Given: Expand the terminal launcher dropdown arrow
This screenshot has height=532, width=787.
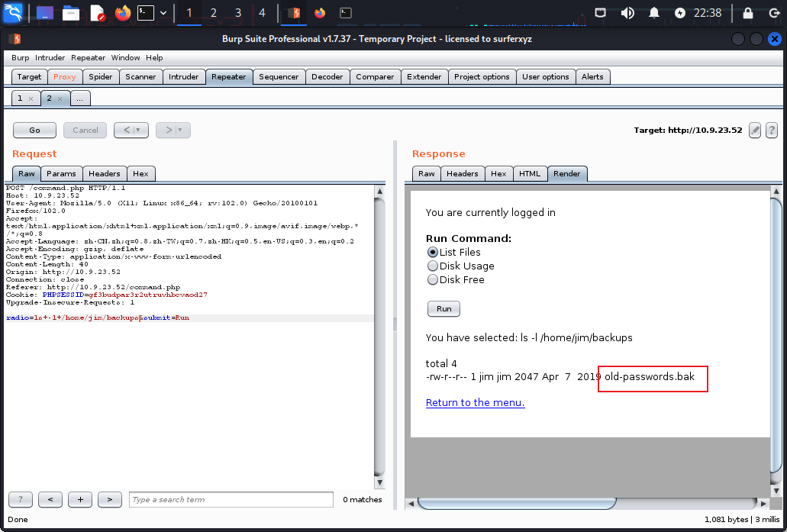Looking at the screenshot, I should click(x=163, y=13).
